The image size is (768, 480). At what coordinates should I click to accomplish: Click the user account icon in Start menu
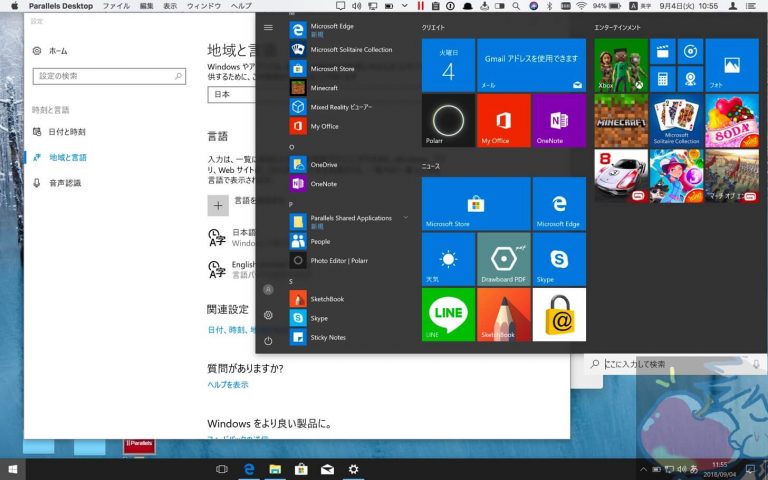click(268, 289)
